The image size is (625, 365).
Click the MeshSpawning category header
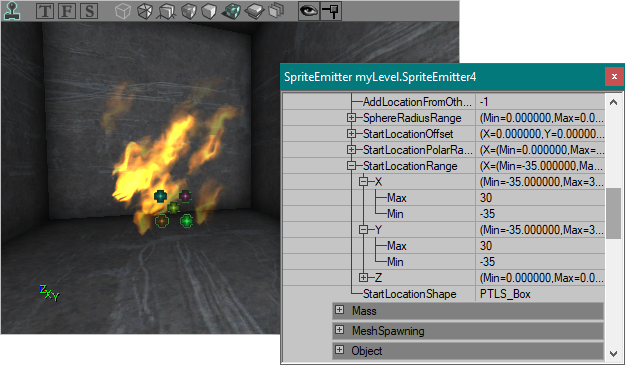click(x=468, y=331)
